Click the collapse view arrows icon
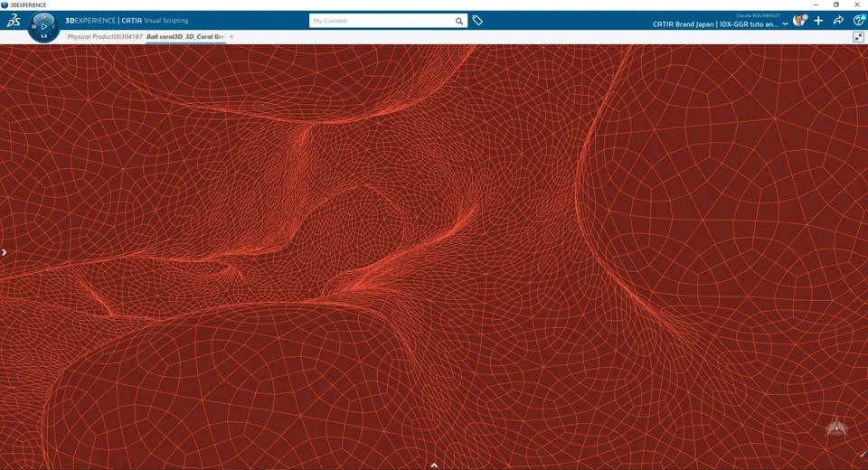 tap(859, 37)
